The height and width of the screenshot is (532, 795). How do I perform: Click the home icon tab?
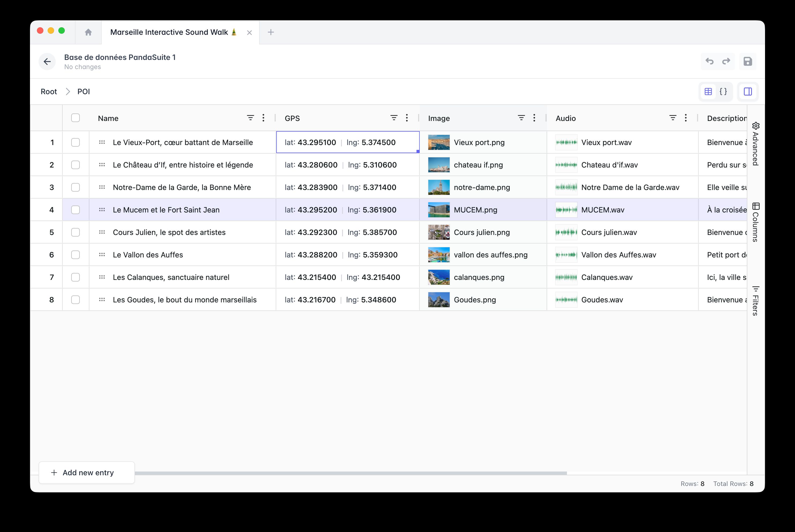(88, 32)
